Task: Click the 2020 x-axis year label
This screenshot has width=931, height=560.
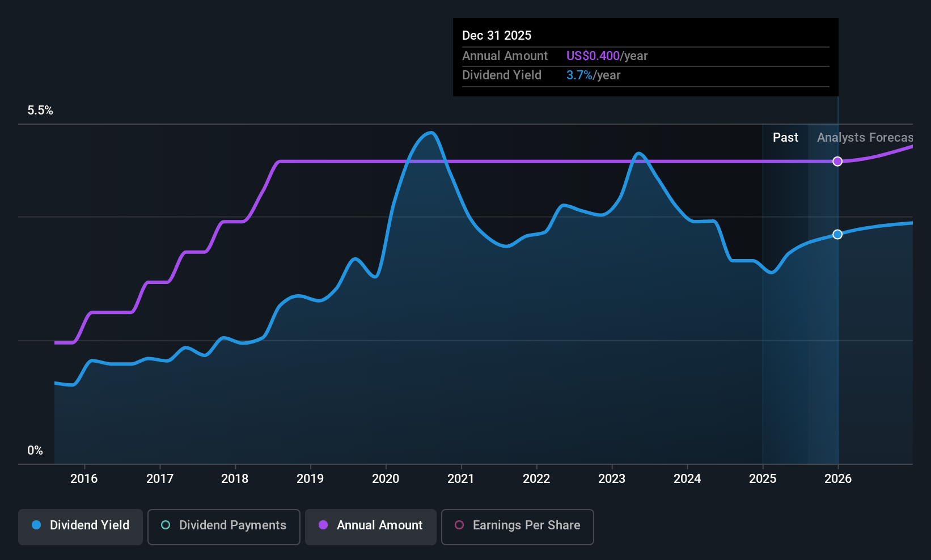Action: pos(386,479)
